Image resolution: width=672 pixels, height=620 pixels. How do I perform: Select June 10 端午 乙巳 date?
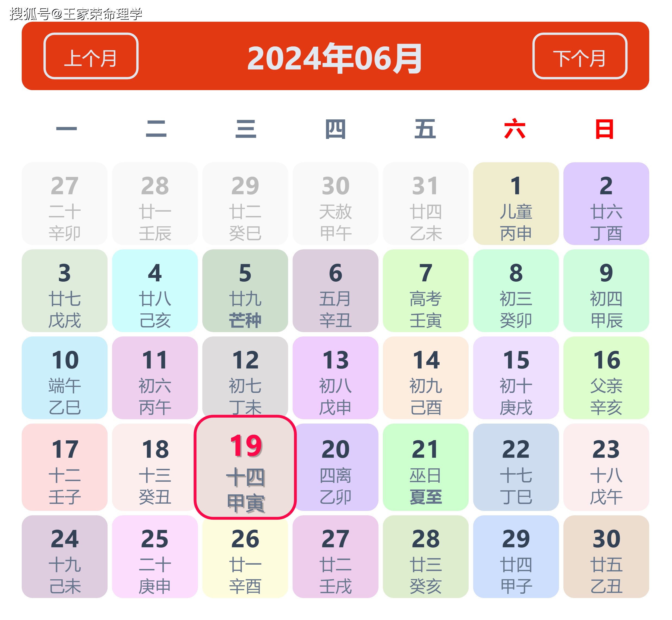click(65, 378)
